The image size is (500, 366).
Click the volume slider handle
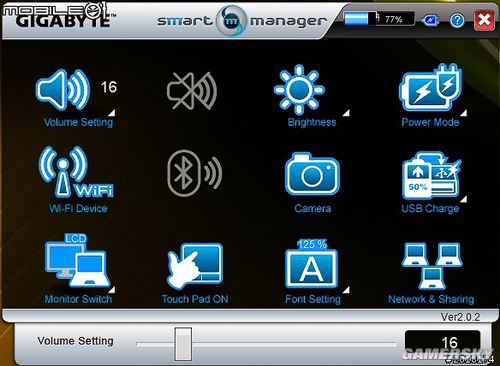(x=183, y=344)
